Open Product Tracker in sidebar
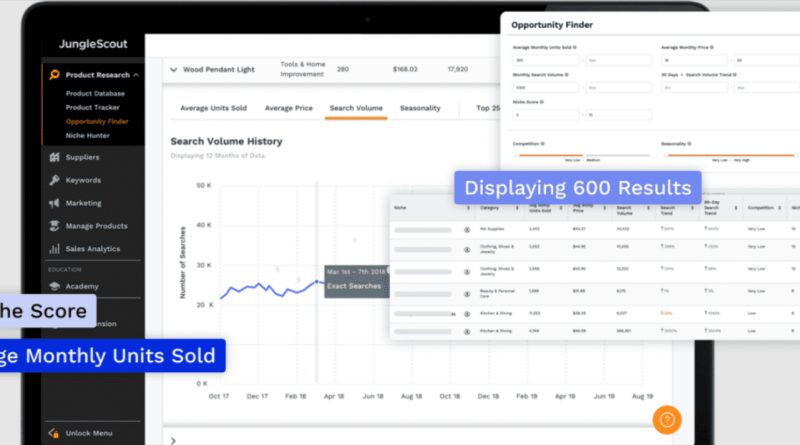 pyautogui.click(x=92, y=107)
